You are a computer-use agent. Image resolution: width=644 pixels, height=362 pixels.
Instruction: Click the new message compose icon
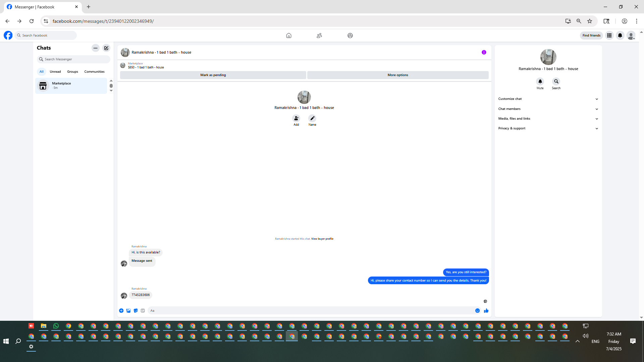point(106,48)
